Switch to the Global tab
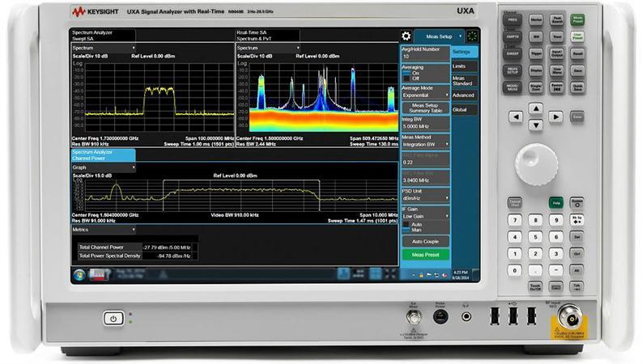This screenshot has height=364, width=642. (465, 110)
